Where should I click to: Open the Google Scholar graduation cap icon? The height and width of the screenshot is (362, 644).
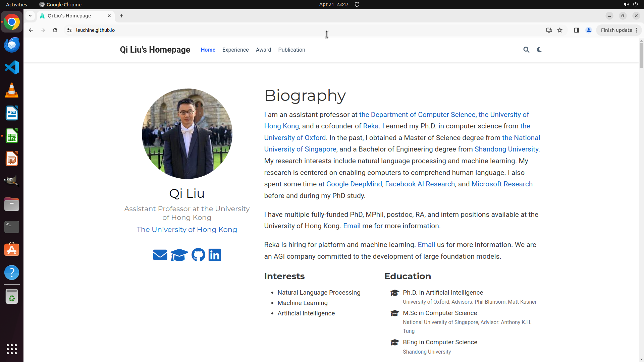179,255
